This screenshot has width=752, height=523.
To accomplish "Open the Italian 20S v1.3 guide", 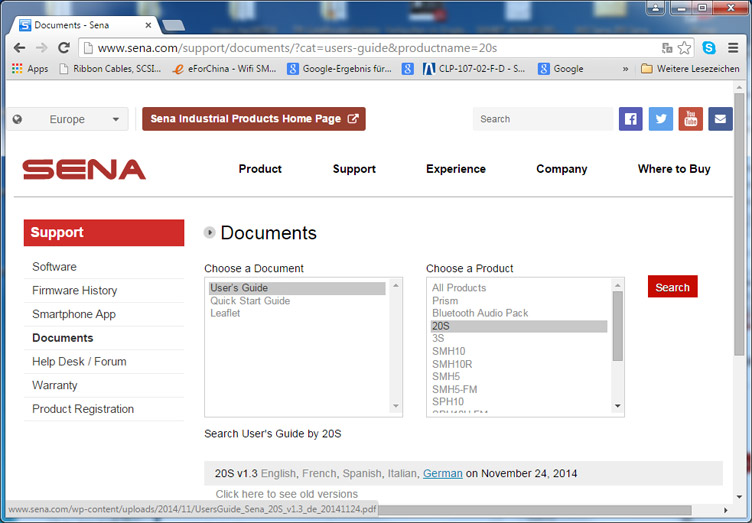I will tap(401, 474).
